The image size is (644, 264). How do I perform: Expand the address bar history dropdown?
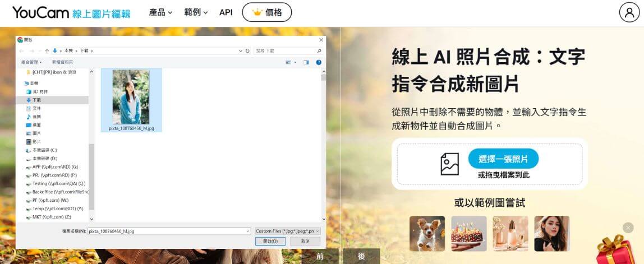pos(241,51)
